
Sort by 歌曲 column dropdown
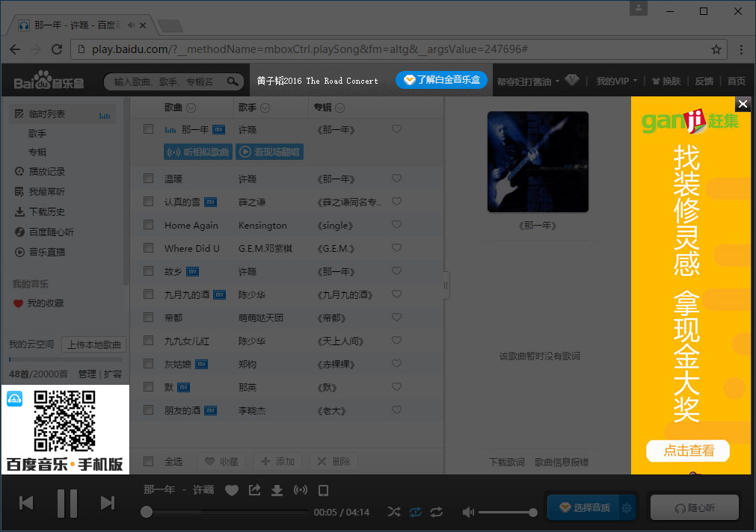point(191,108)
